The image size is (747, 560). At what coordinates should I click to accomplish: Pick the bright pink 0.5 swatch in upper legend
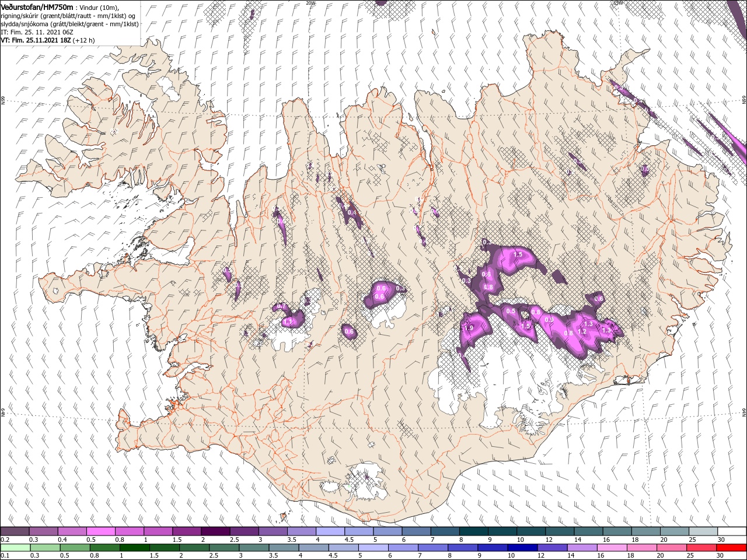[x=100, y=531]
